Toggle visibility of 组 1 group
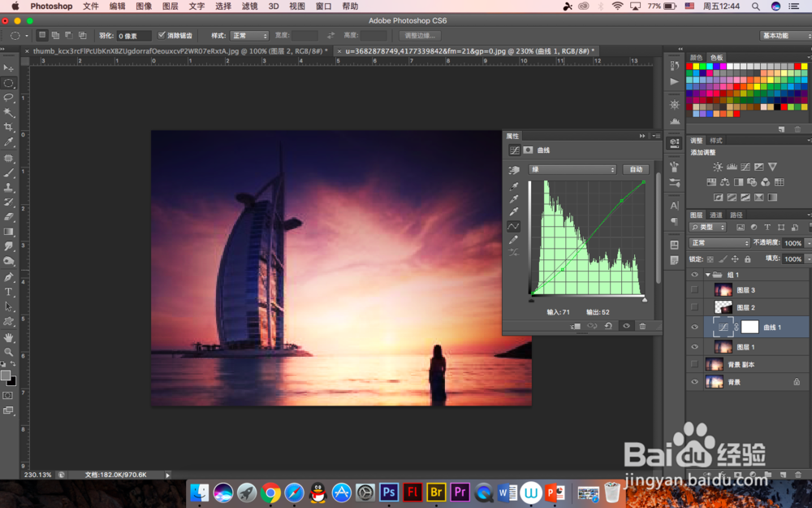The width and height of the screenshot is (812, 508). click(694, 275)
